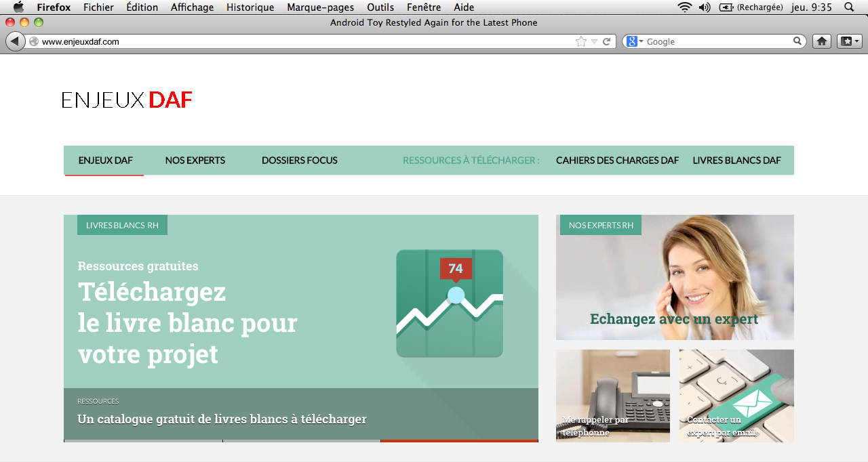The image size is (868, 462).
Task: Expand the Google search engine dropdown
Action: tap(634, 41)
